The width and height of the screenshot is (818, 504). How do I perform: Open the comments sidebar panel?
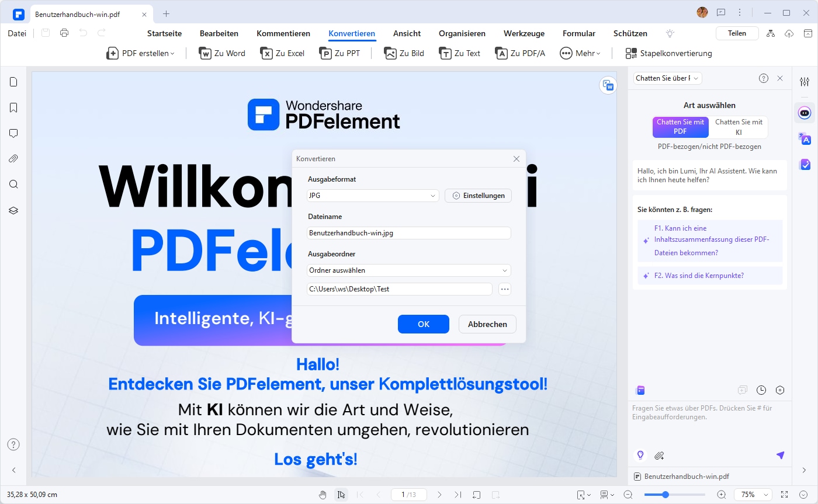pyautogui.click(x=13, y=133)
